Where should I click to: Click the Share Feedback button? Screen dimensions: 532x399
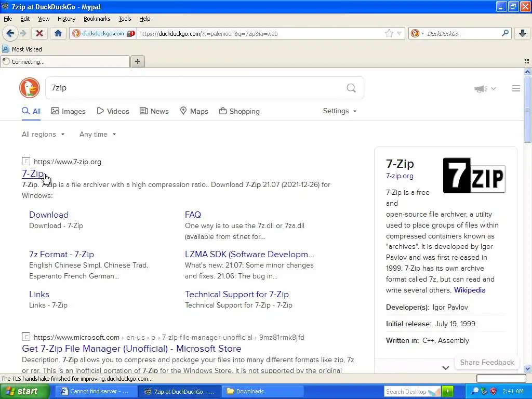click(487, 362)
